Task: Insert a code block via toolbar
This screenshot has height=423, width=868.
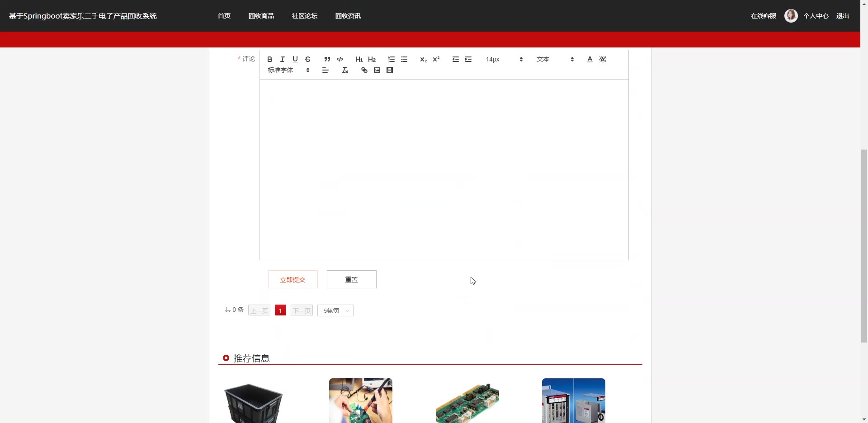Action: tap(340, 59)
